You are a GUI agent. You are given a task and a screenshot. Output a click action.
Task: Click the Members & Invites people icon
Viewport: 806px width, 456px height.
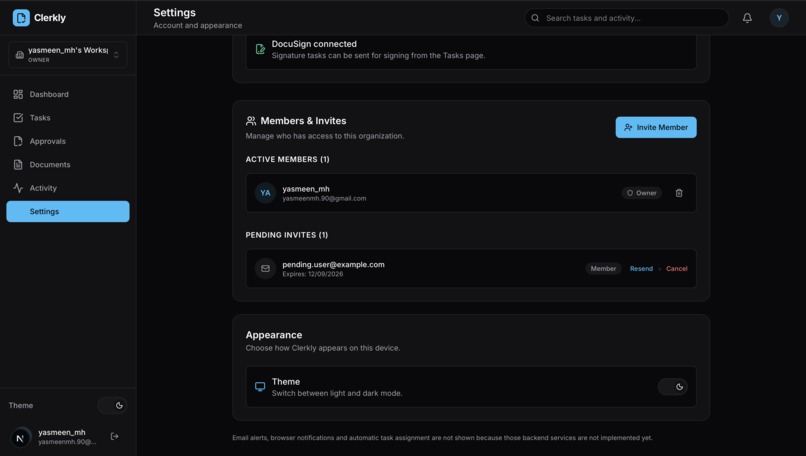point(251,121)
